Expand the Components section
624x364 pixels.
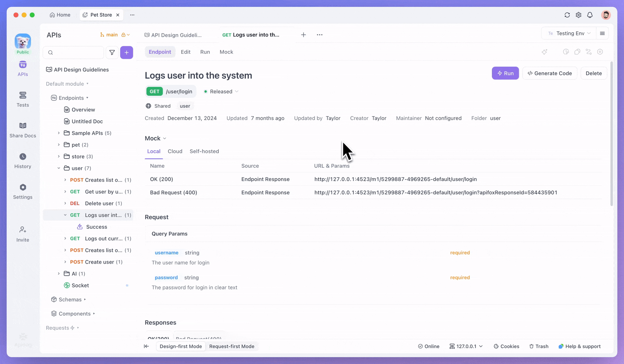point(94,314)
